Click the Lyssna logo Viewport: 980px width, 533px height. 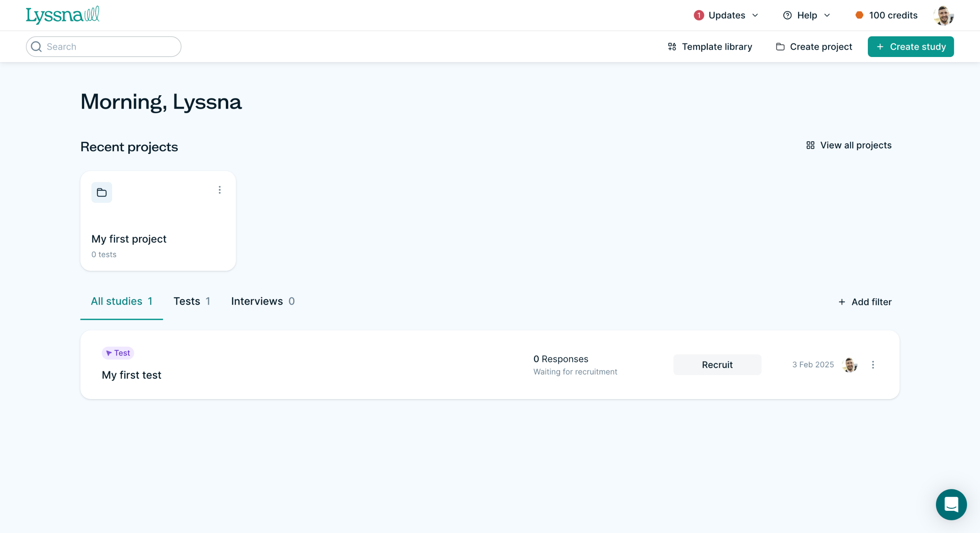coord(62,15)
